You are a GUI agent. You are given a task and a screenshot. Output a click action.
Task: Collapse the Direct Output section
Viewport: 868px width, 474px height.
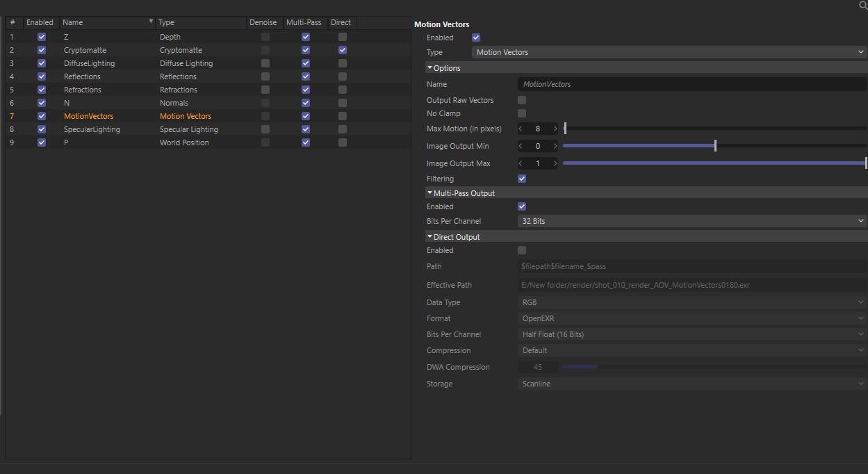[x=430, y=237]
